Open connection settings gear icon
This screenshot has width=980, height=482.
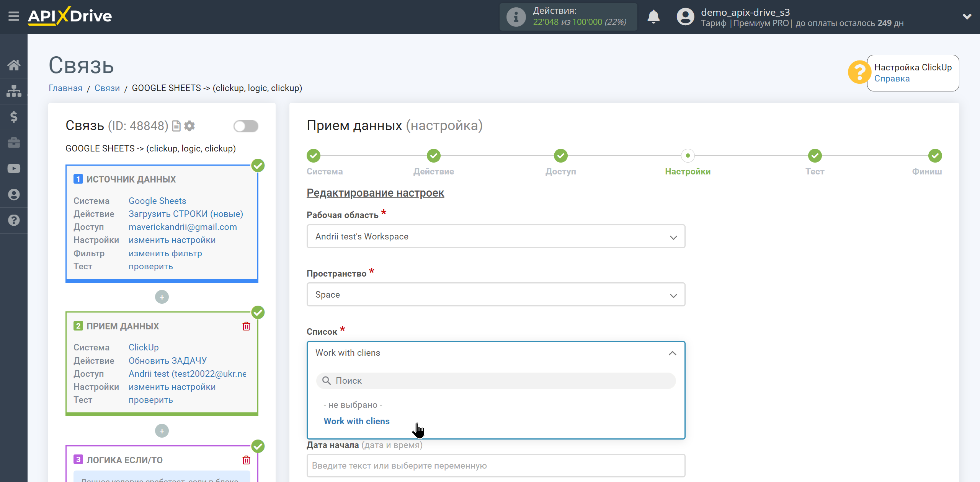tap(189, 126)
